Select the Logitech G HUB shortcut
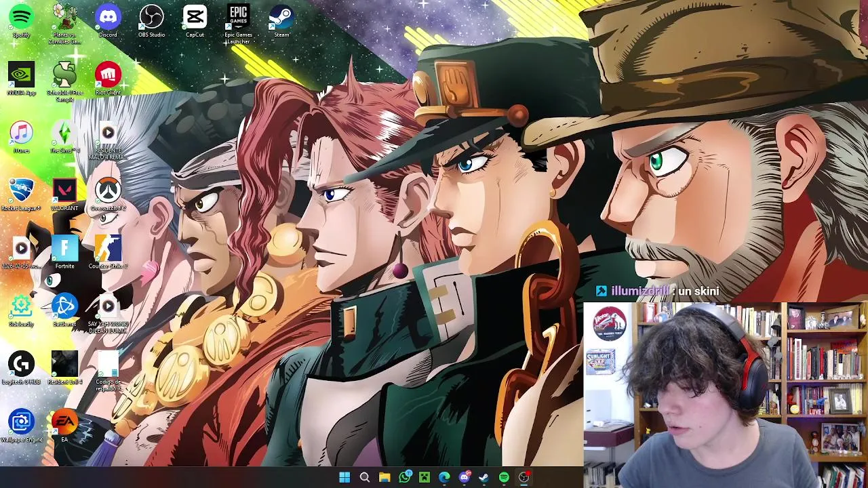 pos(21,369)
